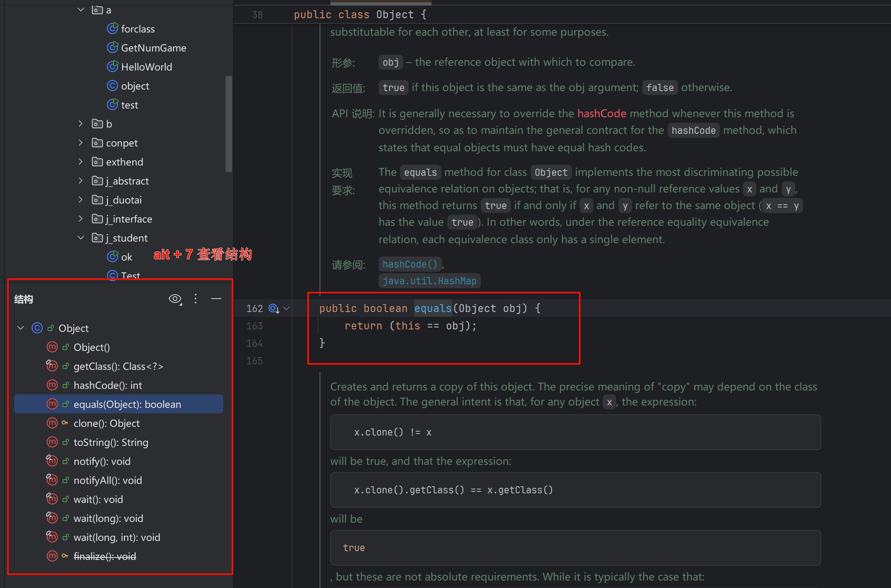Click the j_interface package folder icon
Screen dimensions: 891x588
[97, 219]
